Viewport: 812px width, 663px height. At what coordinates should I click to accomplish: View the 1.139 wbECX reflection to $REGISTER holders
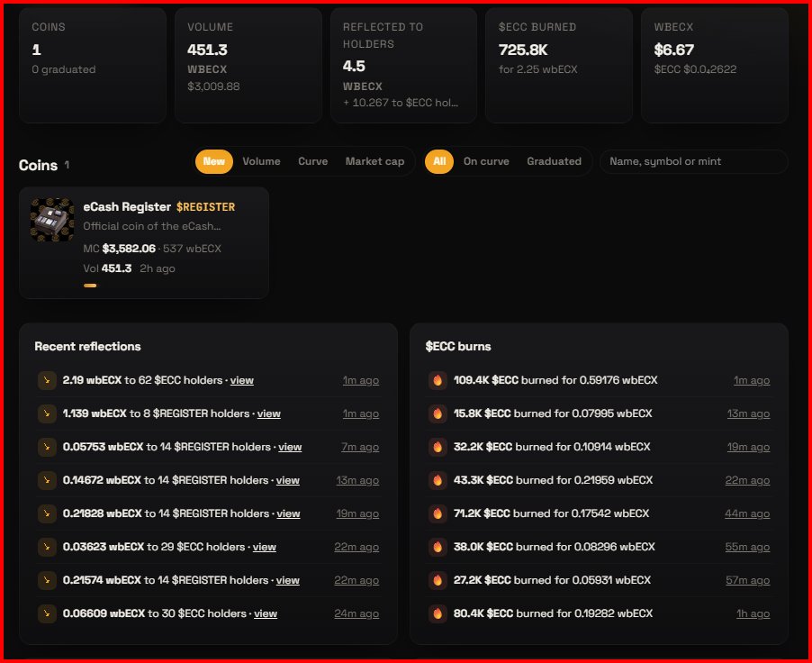269,413
